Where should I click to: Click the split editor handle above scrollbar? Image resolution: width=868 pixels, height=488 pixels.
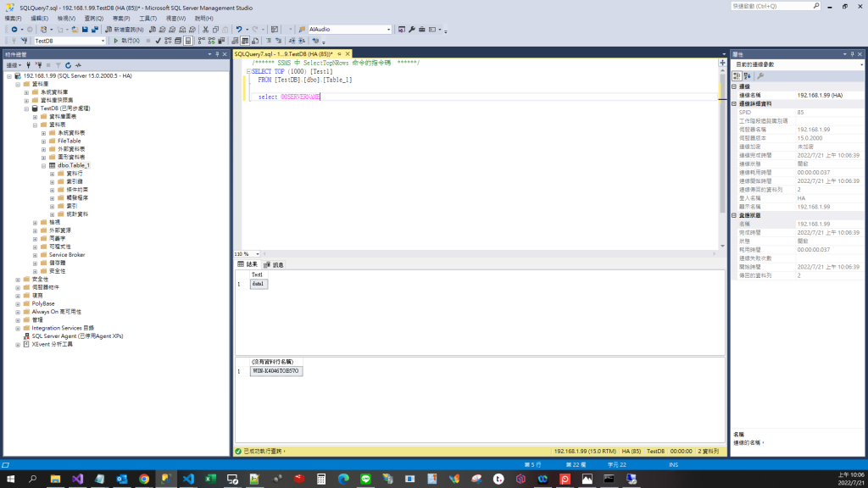click(x=722, y=63)
